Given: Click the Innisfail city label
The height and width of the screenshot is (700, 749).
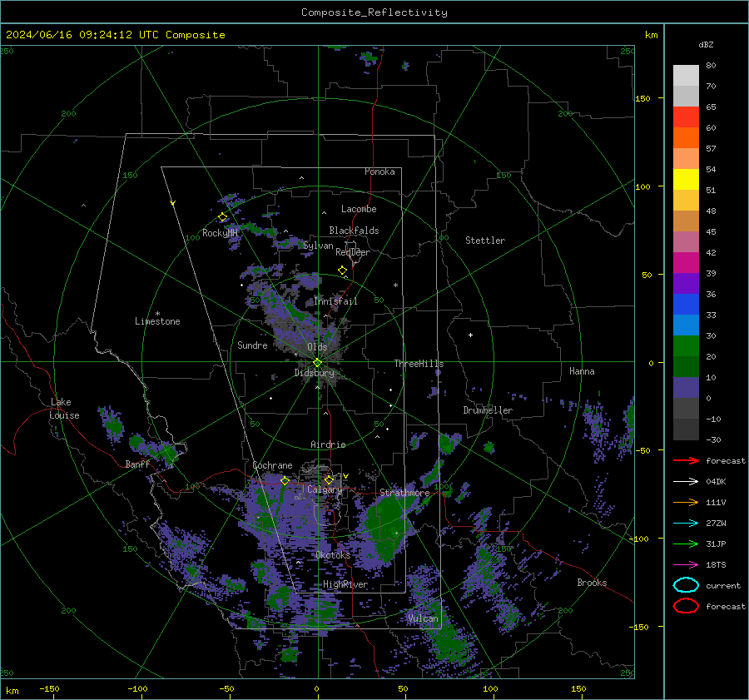Looking at the screenshot, I should [335, 301].
